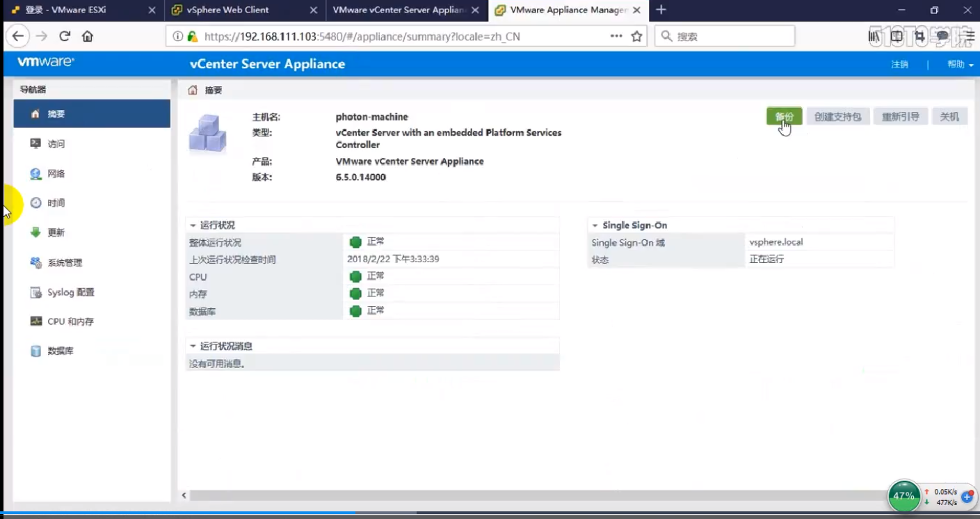
Task: Collapse the 运行状况消息 section
Action: (x=193, y=346)
